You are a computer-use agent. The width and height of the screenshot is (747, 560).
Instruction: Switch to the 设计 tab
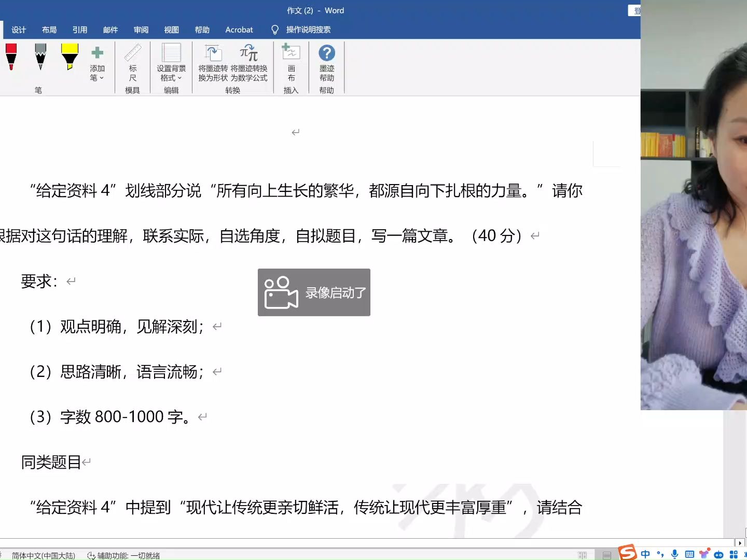pos(19,30)
